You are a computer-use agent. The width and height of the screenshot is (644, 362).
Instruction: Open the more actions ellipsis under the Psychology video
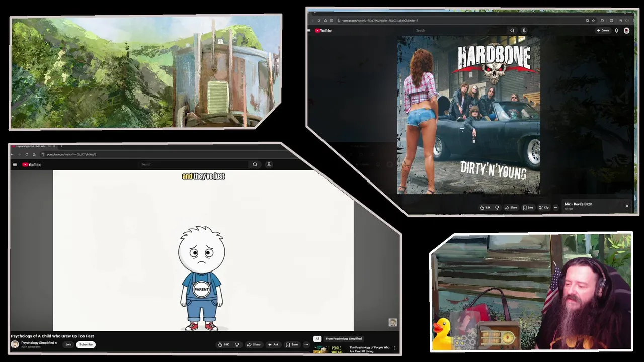point(306,344)
